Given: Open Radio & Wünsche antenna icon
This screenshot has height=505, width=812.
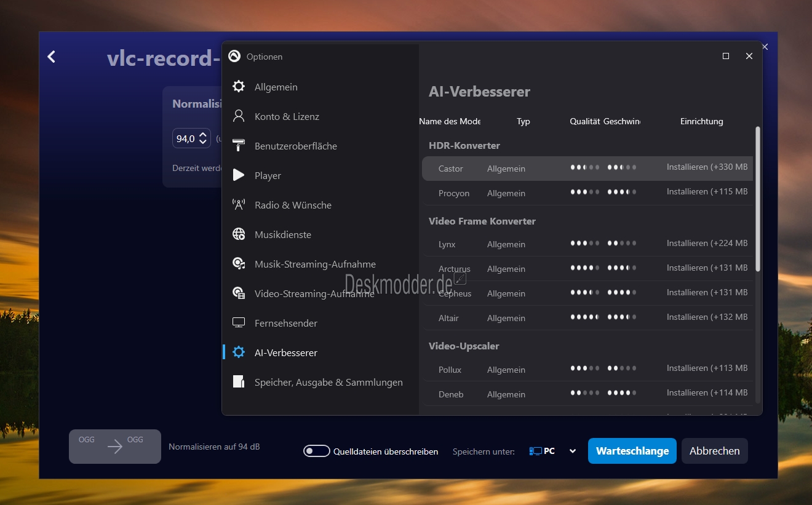Looking at the screenshot, I should [239, 205].
